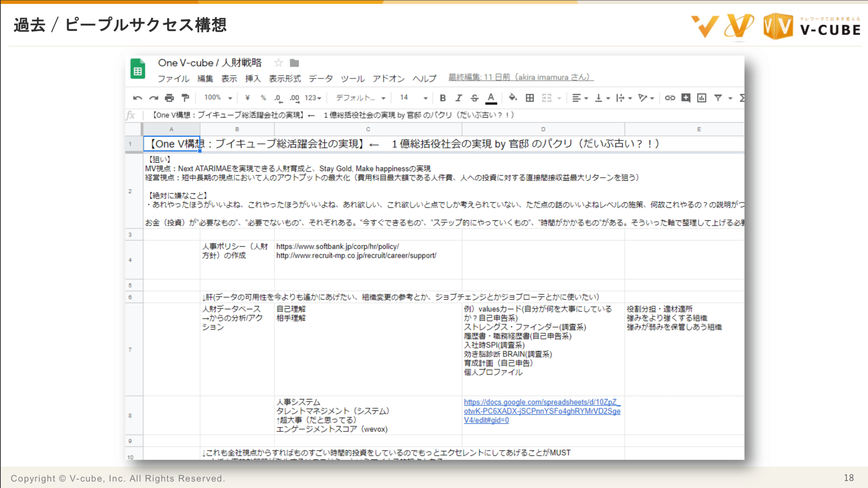Viewport: 868px width, 488px height.
Task: Open the ファイル menu
Action: coord(173,79)
